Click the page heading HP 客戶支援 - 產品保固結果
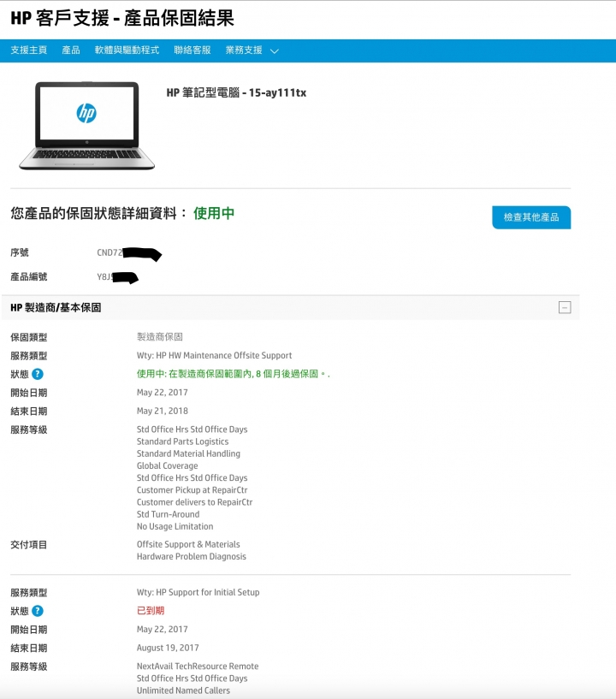Screen dimensions: 616x699 click(x=122, y=18)
